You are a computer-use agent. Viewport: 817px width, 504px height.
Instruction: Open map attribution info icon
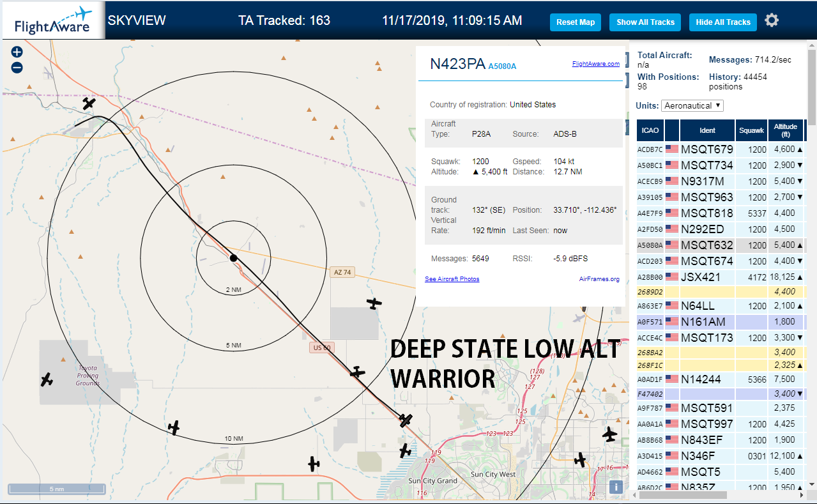616,487
